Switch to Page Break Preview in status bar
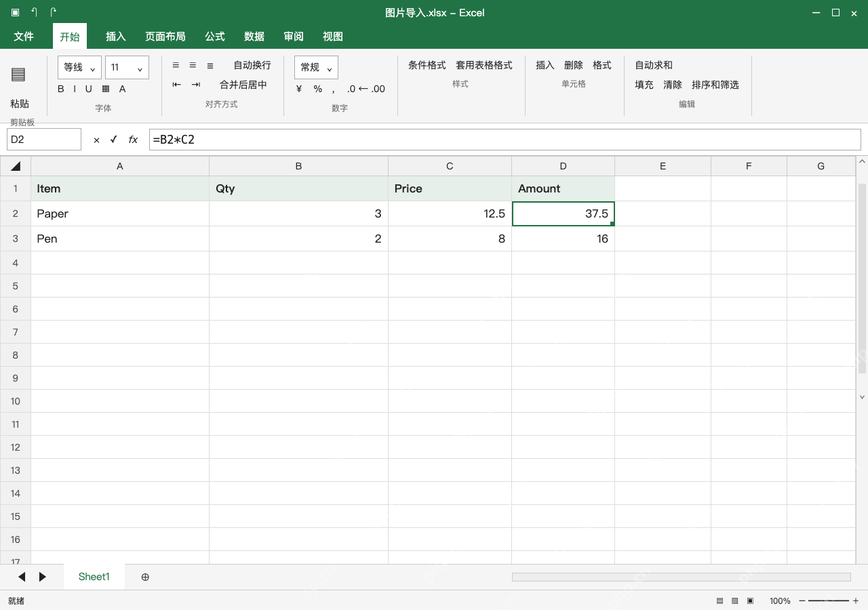Image resolution: width=868 pixels, height=610 pixels. pos(750,601)
